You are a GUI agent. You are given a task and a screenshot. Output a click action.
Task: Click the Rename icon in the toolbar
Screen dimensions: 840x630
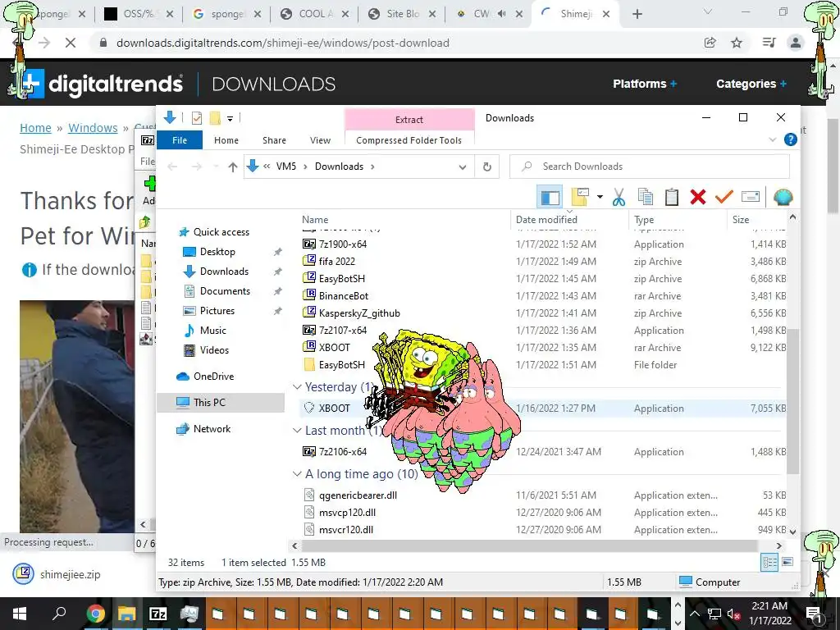[750, 197]
